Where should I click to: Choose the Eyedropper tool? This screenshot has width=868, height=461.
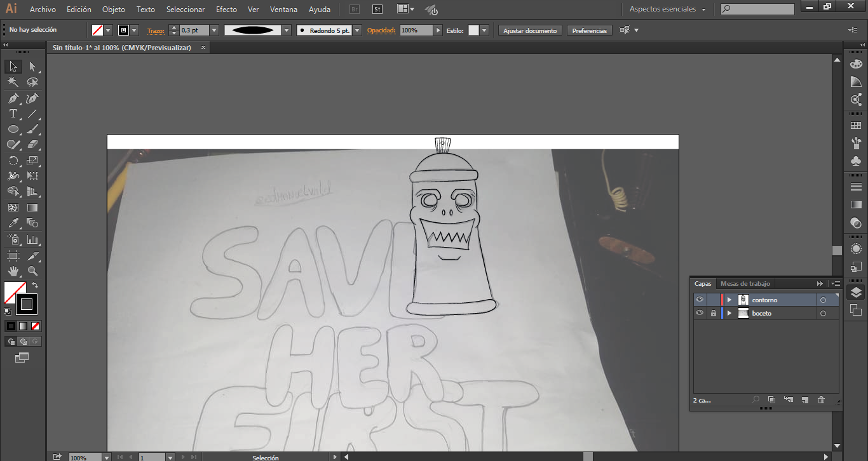13,223
